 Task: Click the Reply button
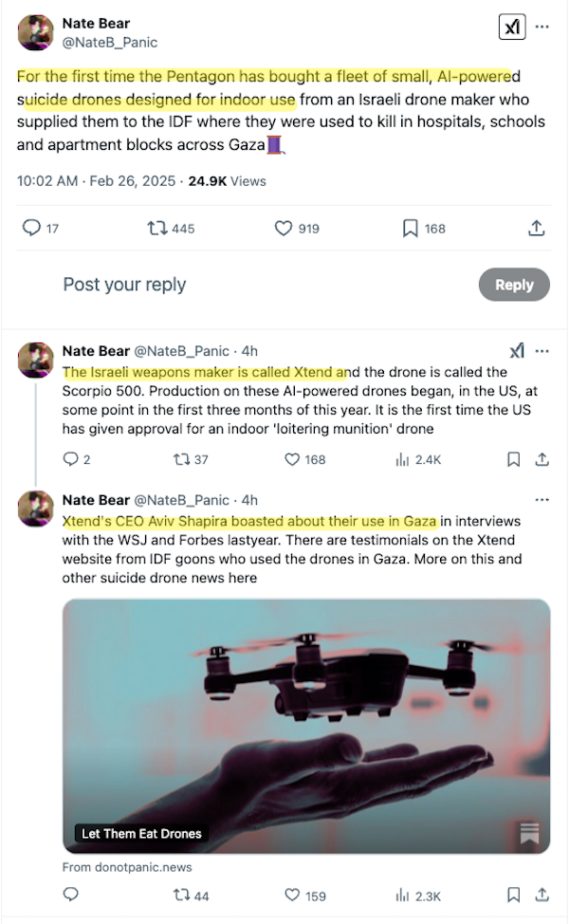coord(514,285)
